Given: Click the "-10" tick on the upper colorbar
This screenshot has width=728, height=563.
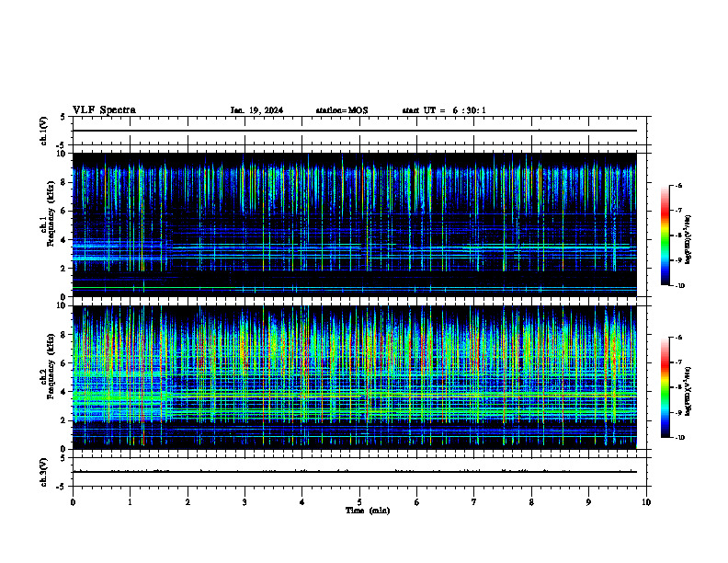Looking at the screenshot, I should [680, 286].
